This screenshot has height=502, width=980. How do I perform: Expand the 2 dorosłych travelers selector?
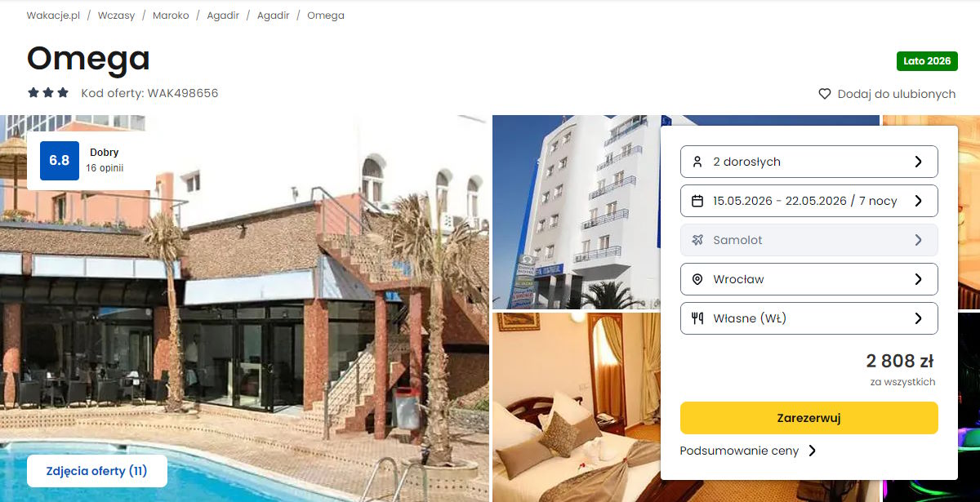point(808,162)
